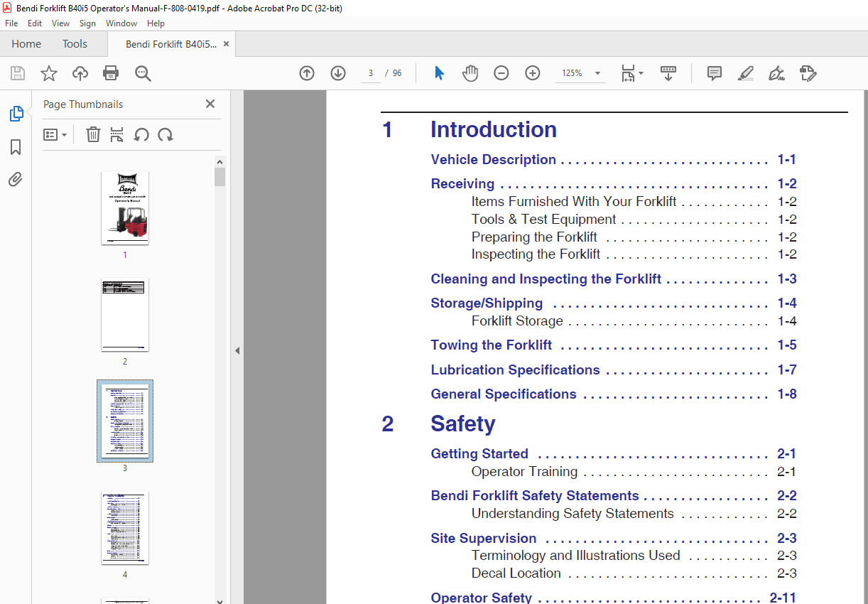The width and height of the screenshot is (868, 604).
Task: Click 'Operator Training' entry
Action: coord(525,472)
